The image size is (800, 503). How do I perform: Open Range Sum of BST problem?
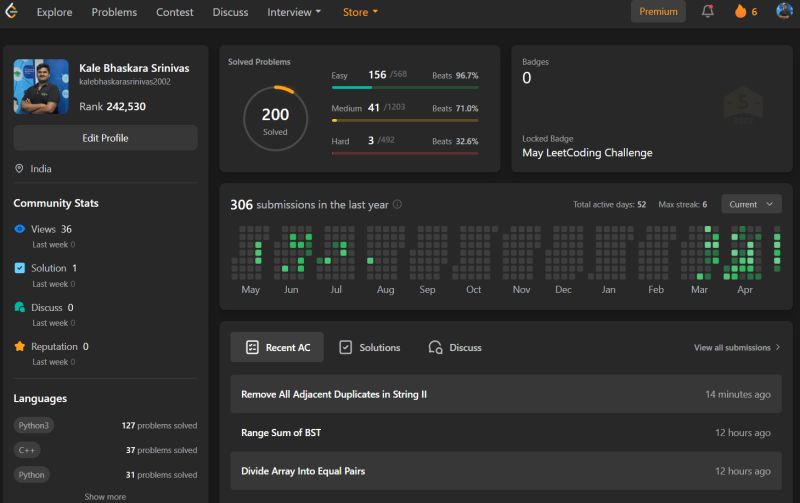pos(506,433)
